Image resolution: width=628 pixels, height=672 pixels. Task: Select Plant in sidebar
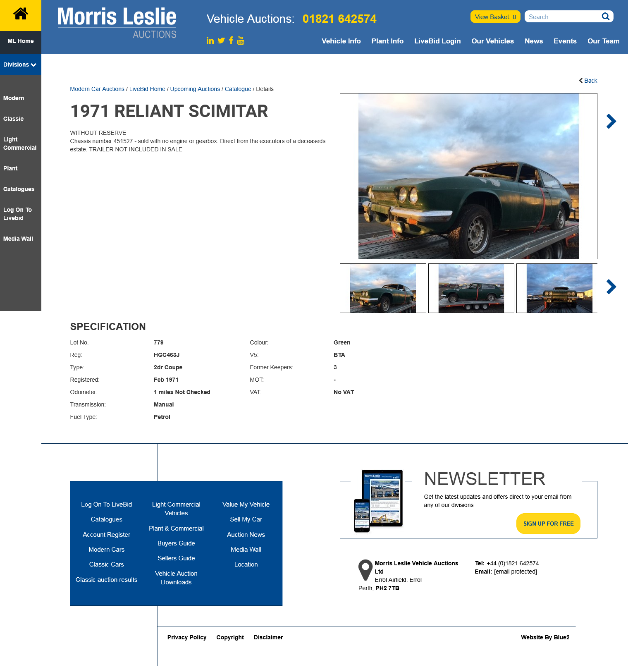tap(10, 168)
